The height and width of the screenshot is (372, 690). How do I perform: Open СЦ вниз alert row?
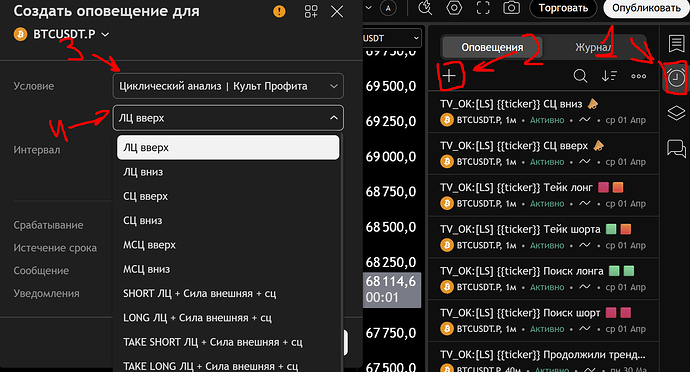[543, 111]
